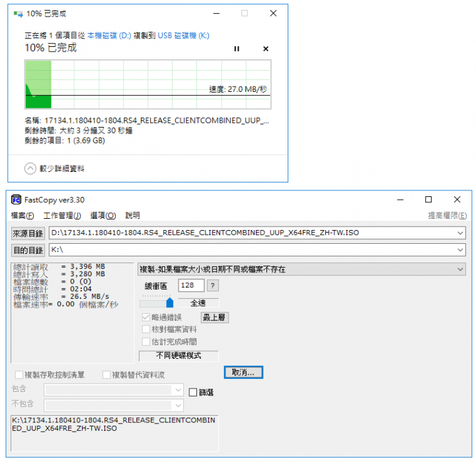Open the copy mode dropdown
The image size is (476, 462).
(x=301, y=269)
